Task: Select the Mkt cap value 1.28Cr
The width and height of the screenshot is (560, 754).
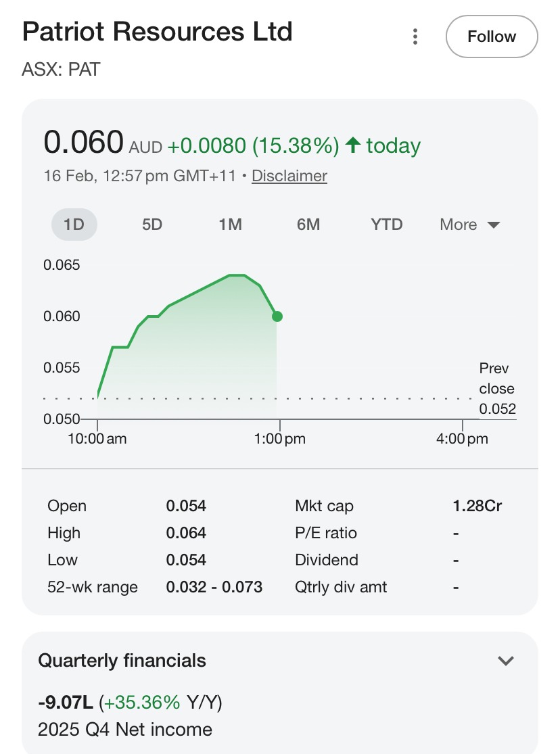Action: tap(477, 506)
